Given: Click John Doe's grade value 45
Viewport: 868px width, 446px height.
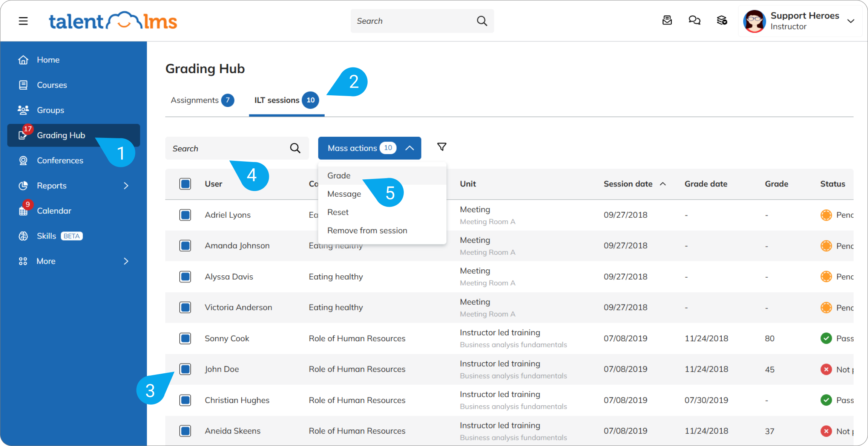Looking at the screenshot, I should coord(770,370).
